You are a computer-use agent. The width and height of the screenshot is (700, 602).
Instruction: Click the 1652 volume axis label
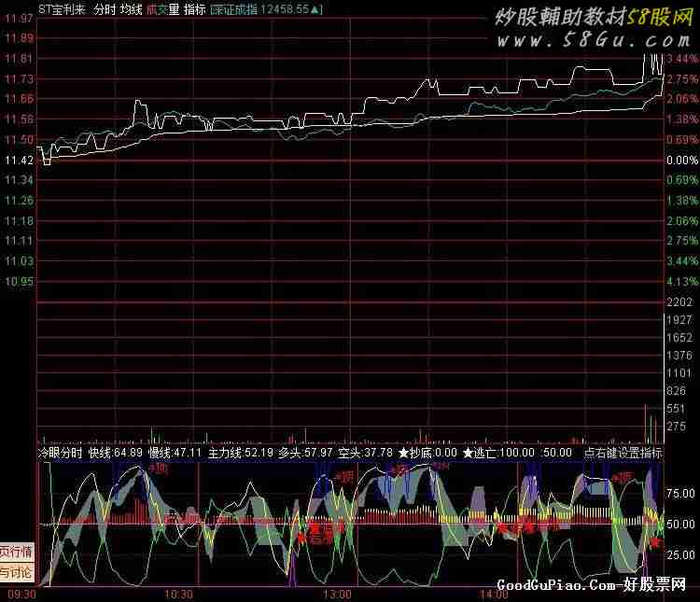click(679, 338)
